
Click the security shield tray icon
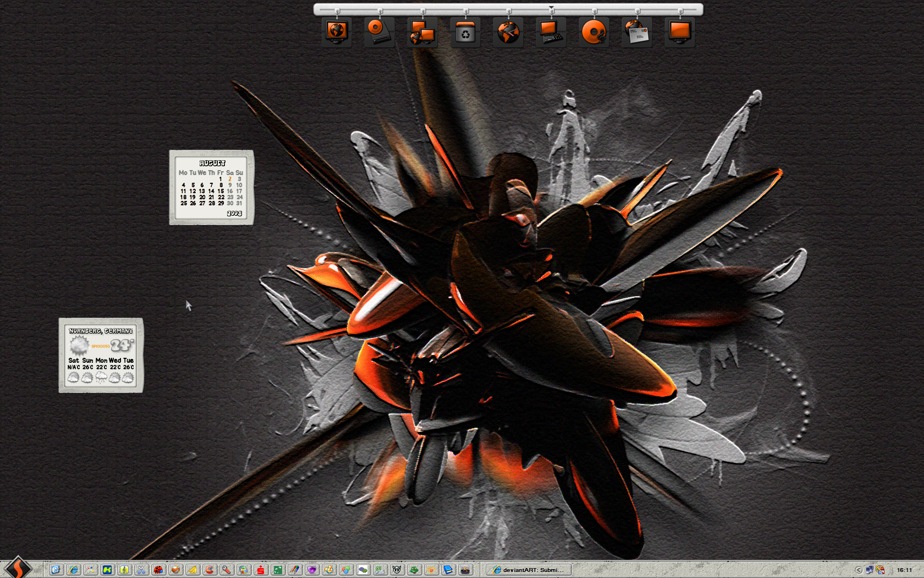[880, 570]
